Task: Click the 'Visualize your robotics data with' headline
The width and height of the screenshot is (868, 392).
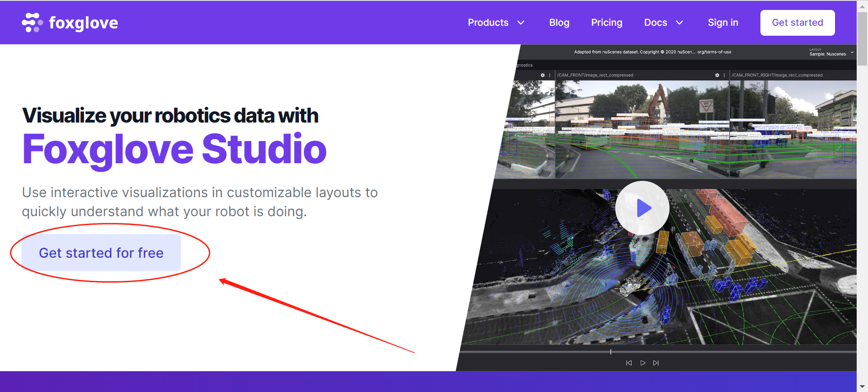Action: point(170,115)
